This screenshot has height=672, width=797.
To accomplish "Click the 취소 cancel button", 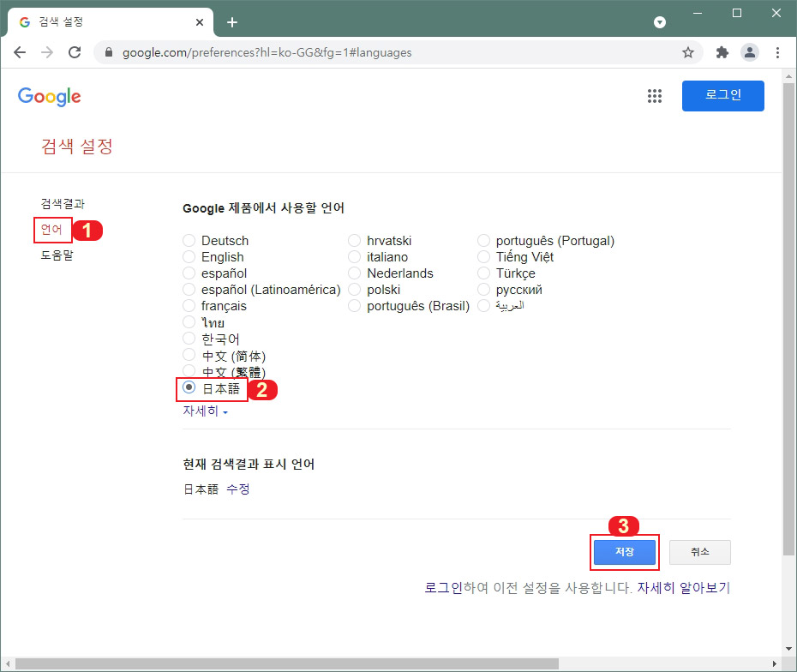I will coord(700,551).
